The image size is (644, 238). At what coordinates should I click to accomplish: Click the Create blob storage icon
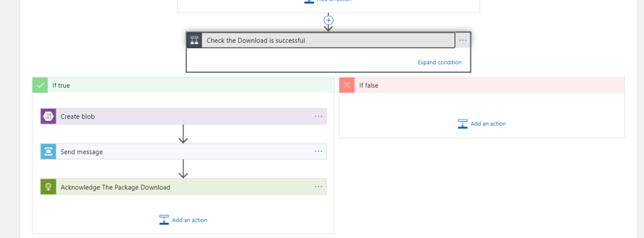48,116
